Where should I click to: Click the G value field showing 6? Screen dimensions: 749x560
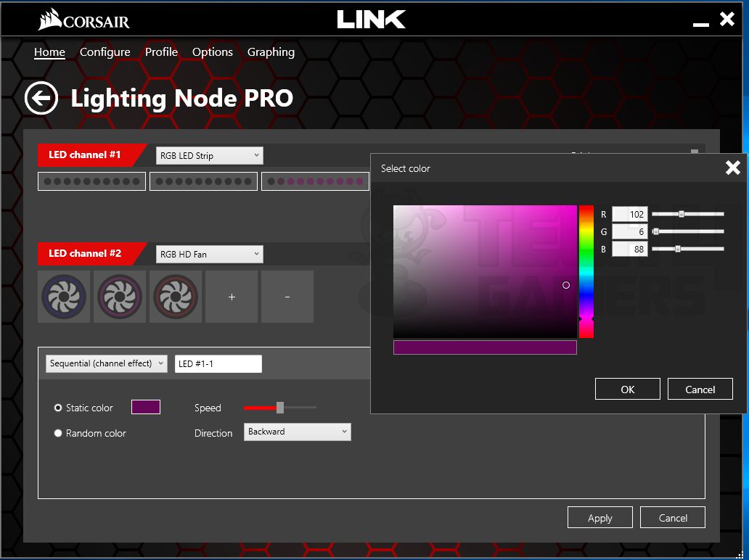(629, 231)
